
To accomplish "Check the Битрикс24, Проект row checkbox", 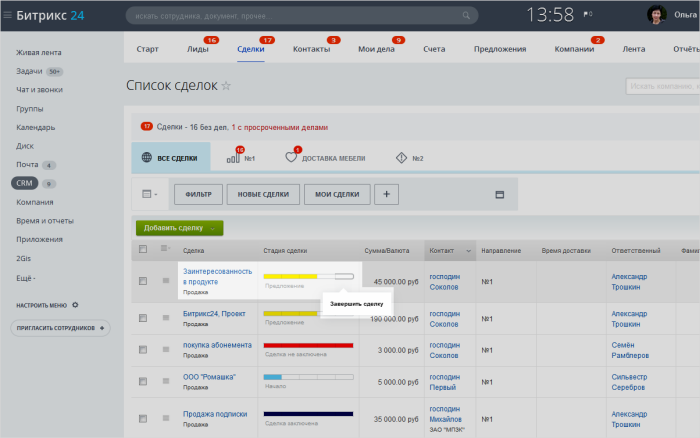I will point(143,318).
